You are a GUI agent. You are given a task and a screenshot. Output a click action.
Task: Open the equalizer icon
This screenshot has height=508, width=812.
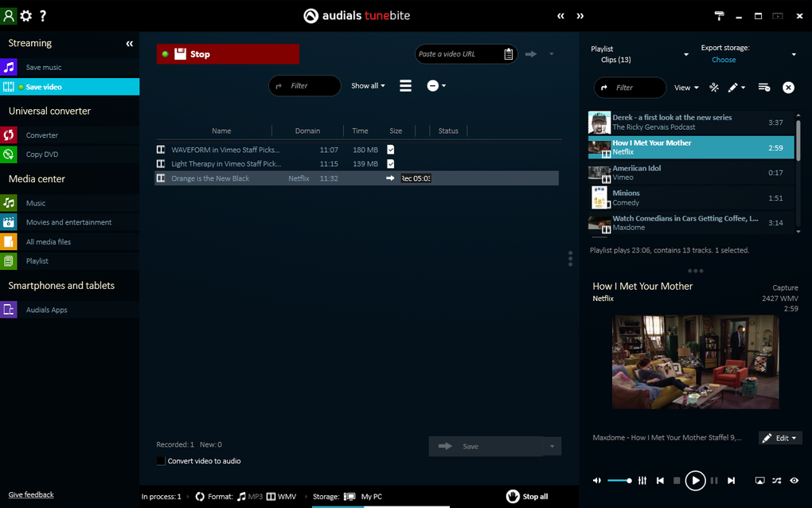click(642, 481)
